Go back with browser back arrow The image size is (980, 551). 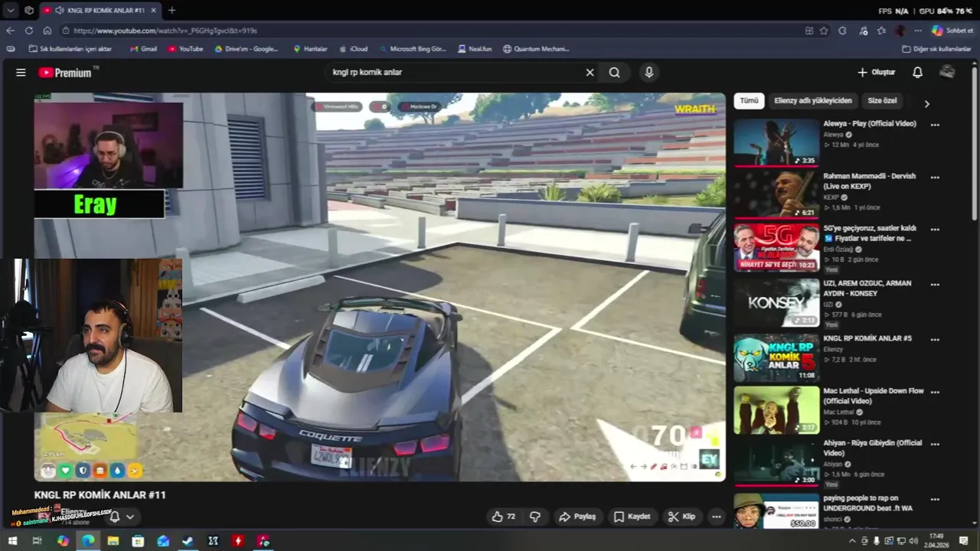[10, 31]
